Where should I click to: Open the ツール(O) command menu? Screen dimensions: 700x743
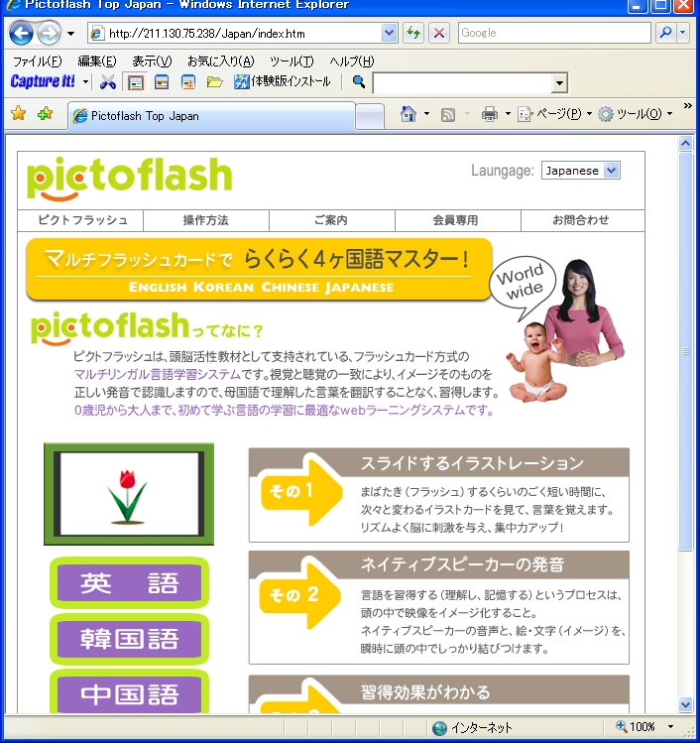635,114
